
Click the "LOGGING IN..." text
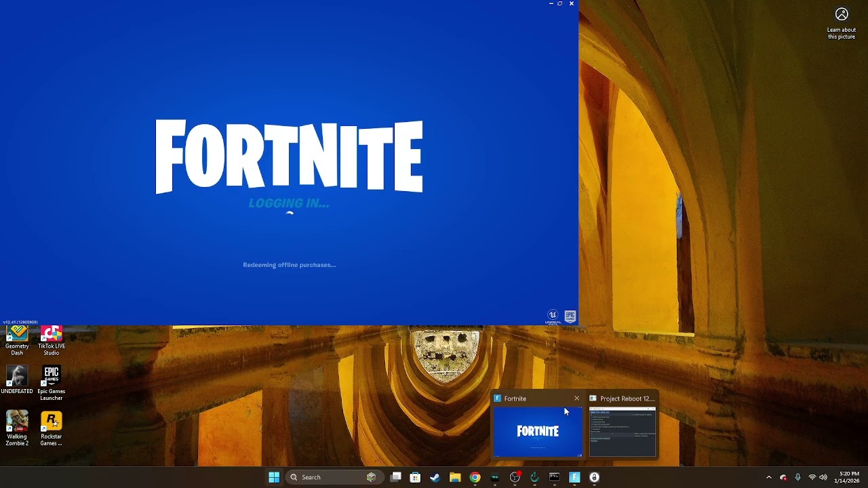(289, 203)
